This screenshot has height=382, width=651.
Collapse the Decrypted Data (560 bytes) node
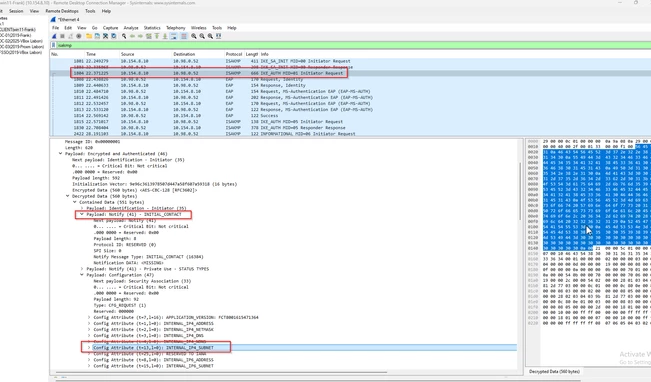pos(68,196)
